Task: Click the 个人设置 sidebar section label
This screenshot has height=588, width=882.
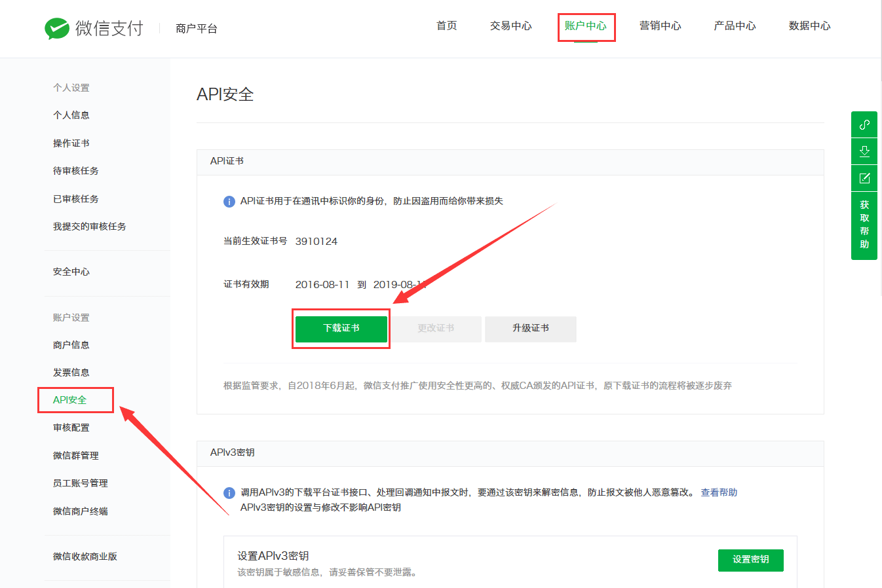Action: coord(71,88)
